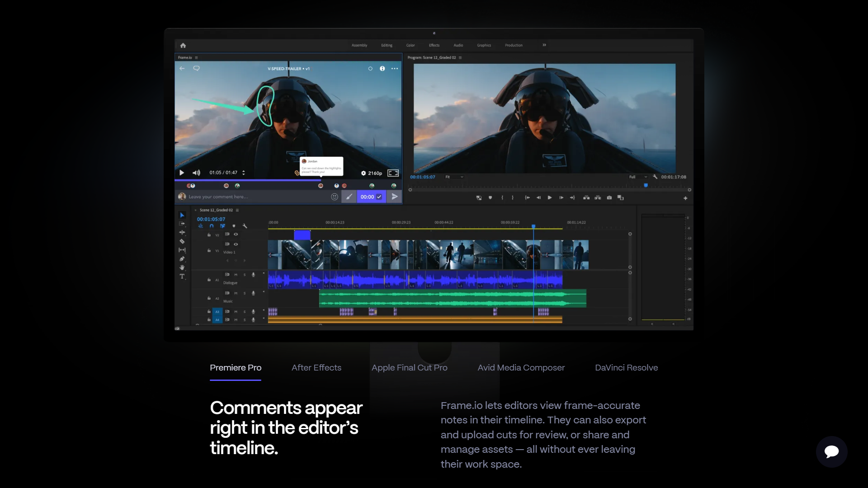Click the Lift button in Program monitor

586,197
